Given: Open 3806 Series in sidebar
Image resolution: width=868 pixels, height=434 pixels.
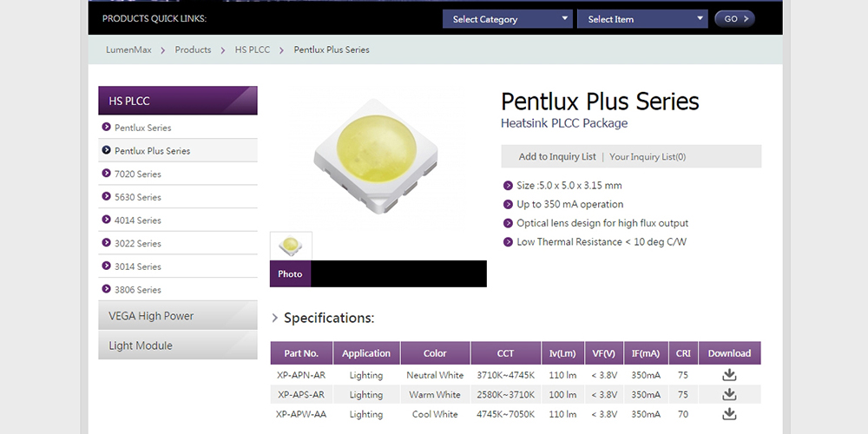Looking at the screenshot, I should coord(178,290).
